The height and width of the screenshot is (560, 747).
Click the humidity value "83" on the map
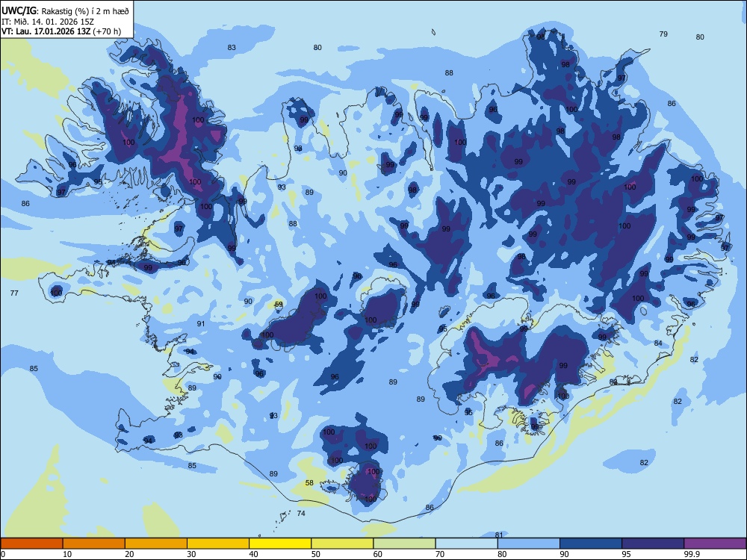(232, 48)
